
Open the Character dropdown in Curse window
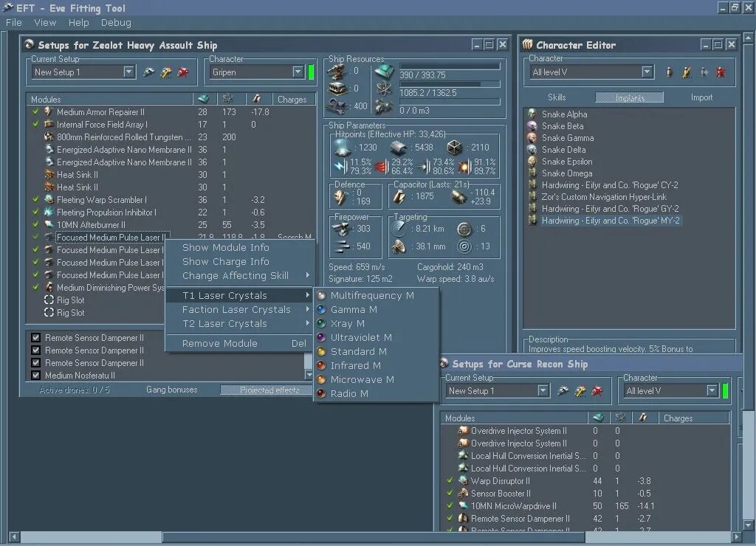[712, 391]
